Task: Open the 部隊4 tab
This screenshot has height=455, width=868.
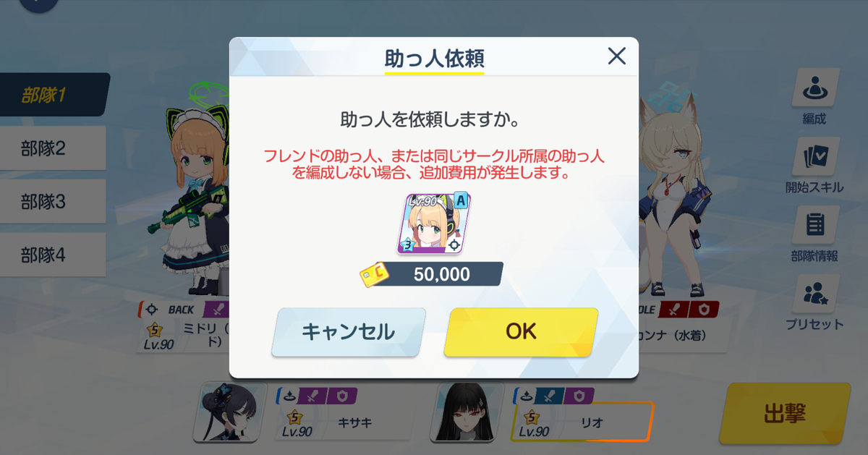Action: pos(52,255)
